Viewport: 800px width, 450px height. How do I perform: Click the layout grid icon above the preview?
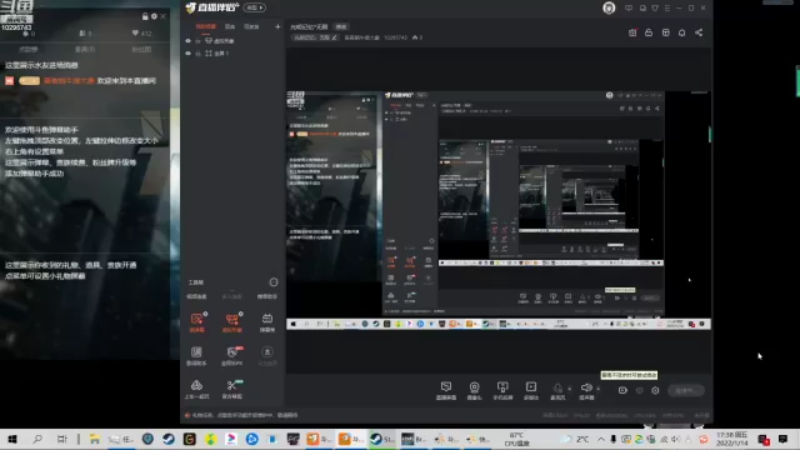666,33
